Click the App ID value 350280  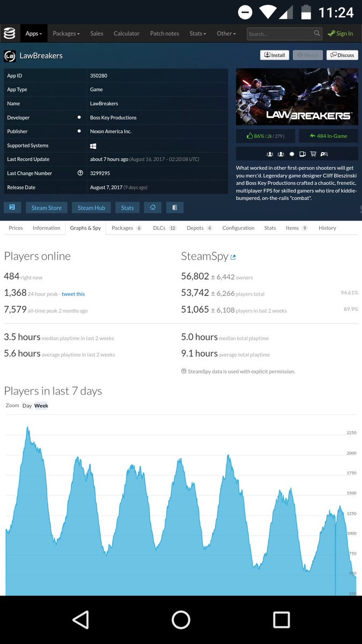pyautogui.click(x=99, y=76)
